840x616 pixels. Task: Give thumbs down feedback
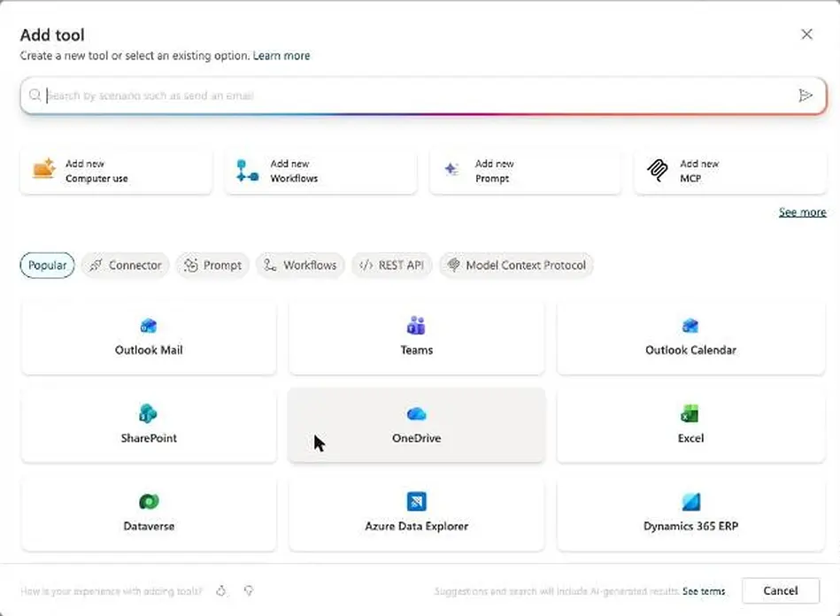tap(249, 591)
